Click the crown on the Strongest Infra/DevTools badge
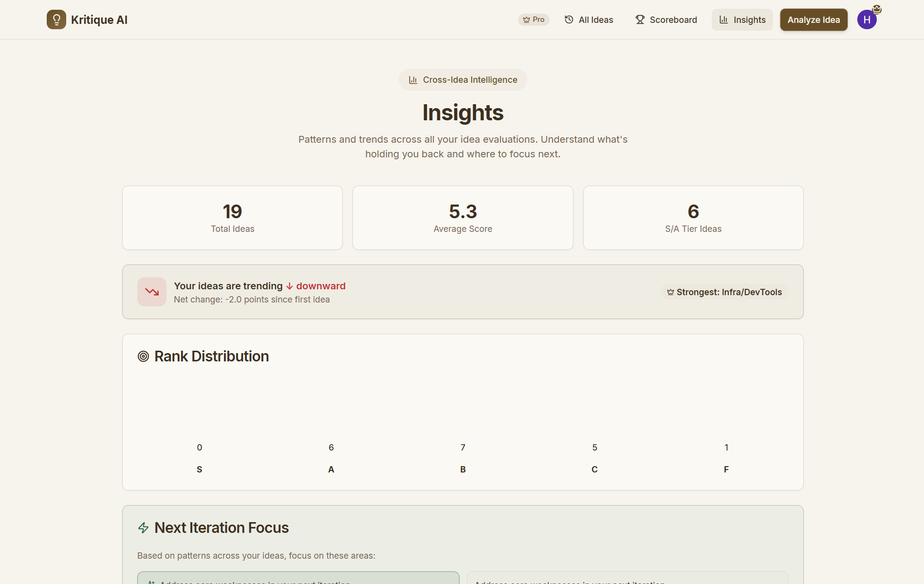This screenshot has width=924, height=584. click(x=670, y=292)
